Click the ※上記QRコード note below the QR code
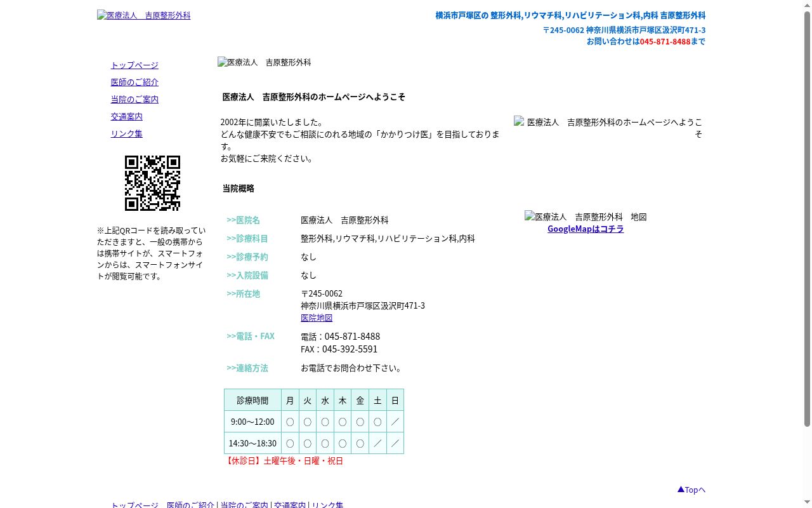The width and height of the screenshot is (812, 508). pyautogui.click(x=152, y=253)
